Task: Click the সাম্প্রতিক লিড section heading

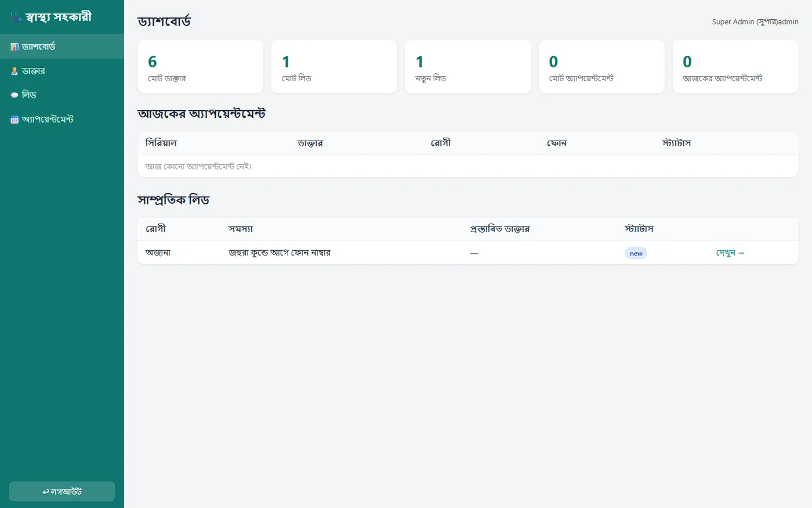Action: tap(173, 200)
